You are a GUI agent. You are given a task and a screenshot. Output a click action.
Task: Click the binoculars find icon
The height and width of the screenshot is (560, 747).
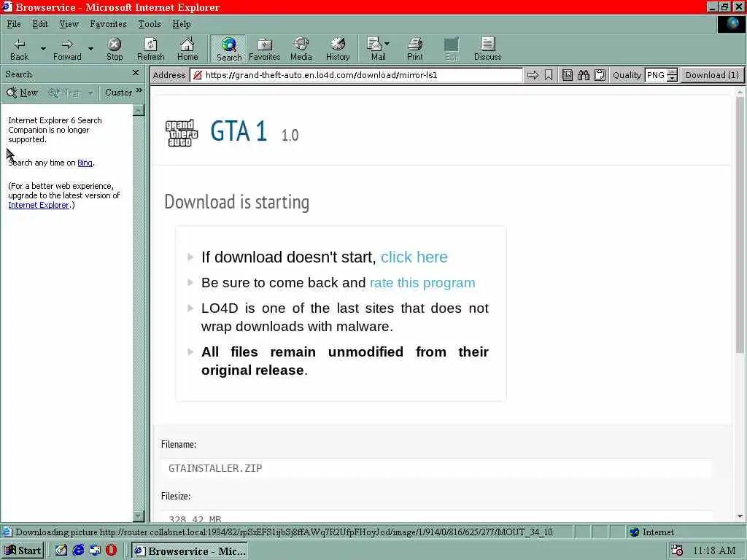coord(584,75)
